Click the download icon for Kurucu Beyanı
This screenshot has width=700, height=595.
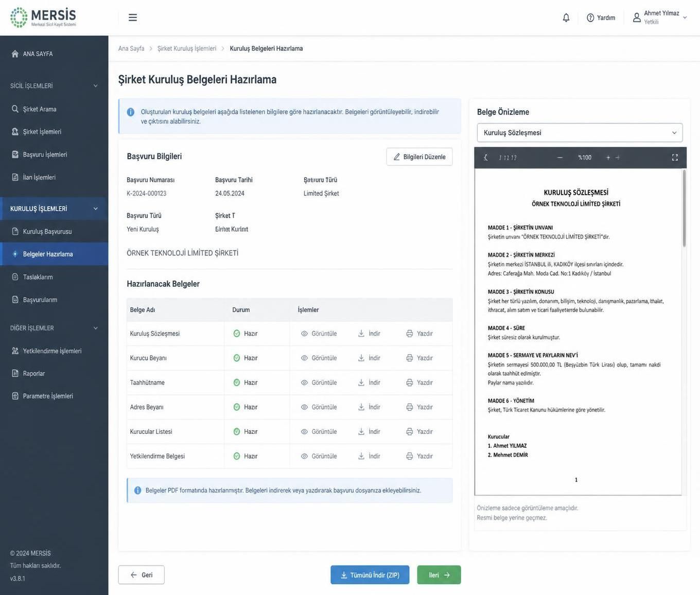361,358
